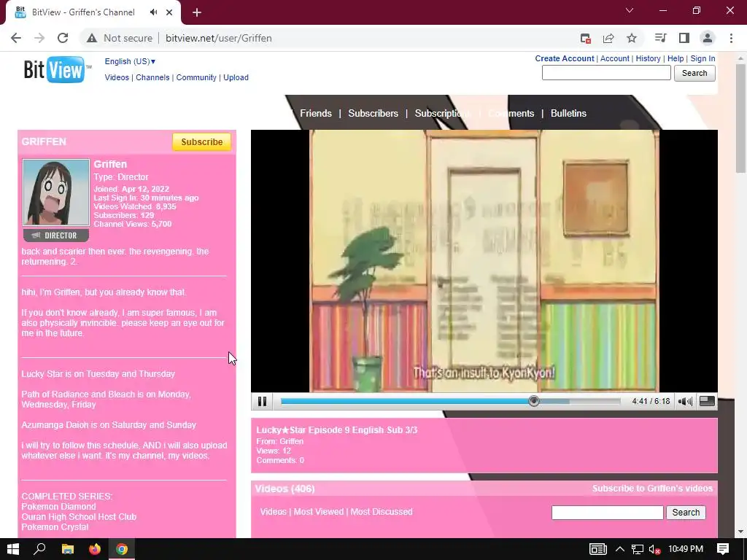Screen dimensions: 747x560
Task: Focus the top site search field
Action: pyautogui.click(x=606, y=73)
